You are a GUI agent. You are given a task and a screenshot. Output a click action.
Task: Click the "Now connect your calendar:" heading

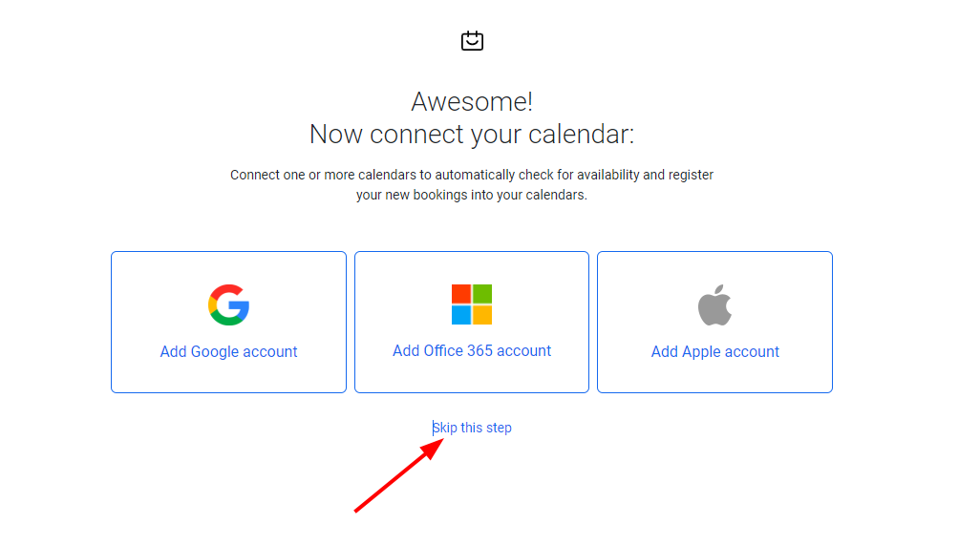tap(472, 134)
